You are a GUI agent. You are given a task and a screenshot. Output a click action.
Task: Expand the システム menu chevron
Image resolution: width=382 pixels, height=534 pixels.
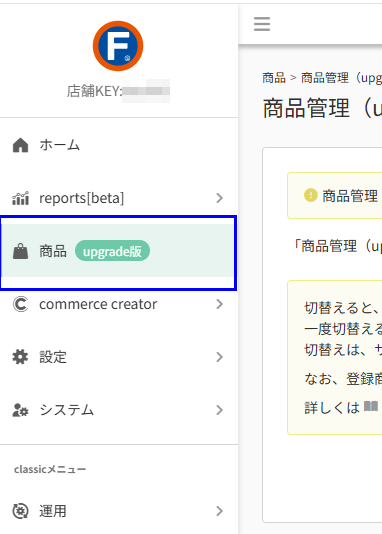coord(220,410)
